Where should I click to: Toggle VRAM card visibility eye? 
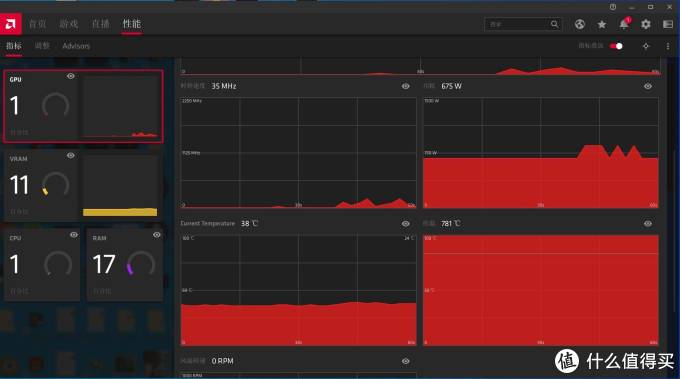[71, 156]
